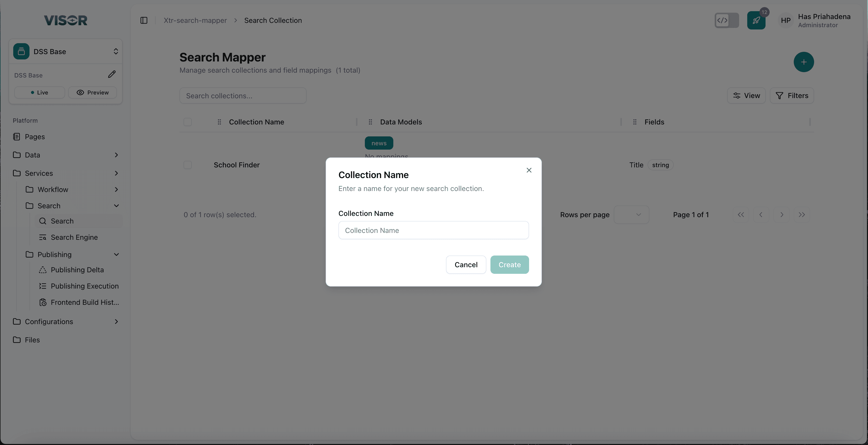Open the View options button
The height and width of the screenshot is (445, 868).
click(746, 96)
